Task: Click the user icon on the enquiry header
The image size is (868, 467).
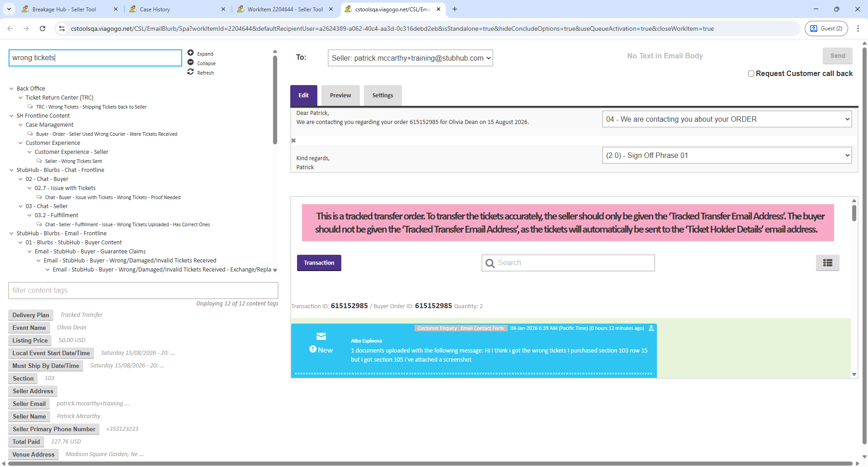Action: coord(651,328)
